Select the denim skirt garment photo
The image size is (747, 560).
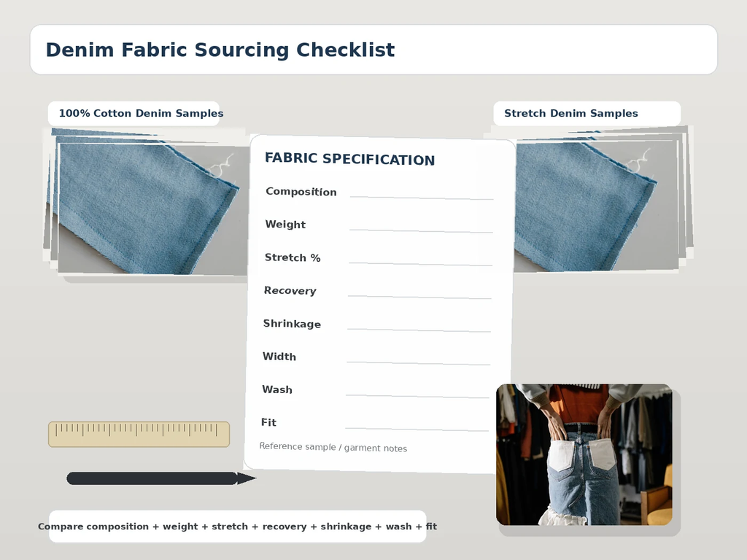[584, 454]
